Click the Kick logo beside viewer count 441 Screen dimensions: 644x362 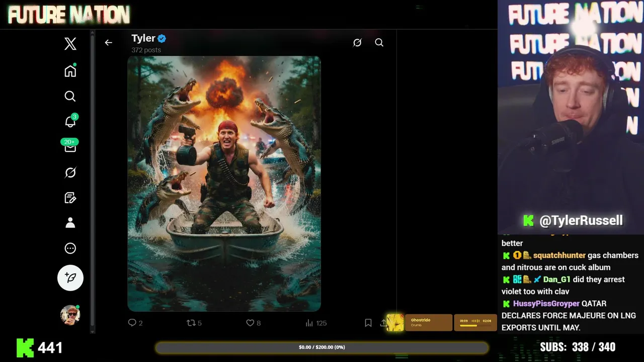tap(25, 347)
